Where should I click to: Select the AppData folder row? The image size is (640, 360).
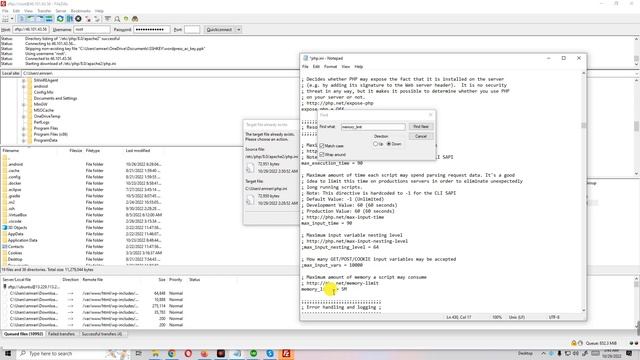pos(82,234)
